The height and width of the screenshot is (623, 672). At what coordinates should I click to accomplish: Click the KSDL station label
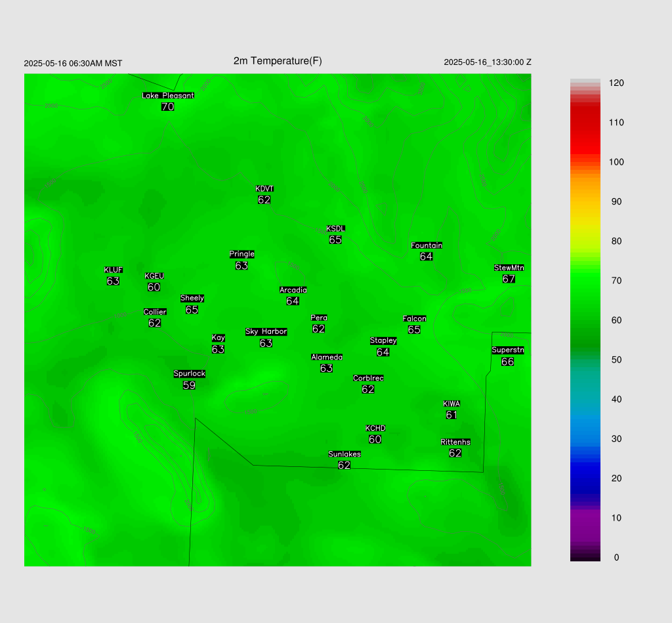335,229
